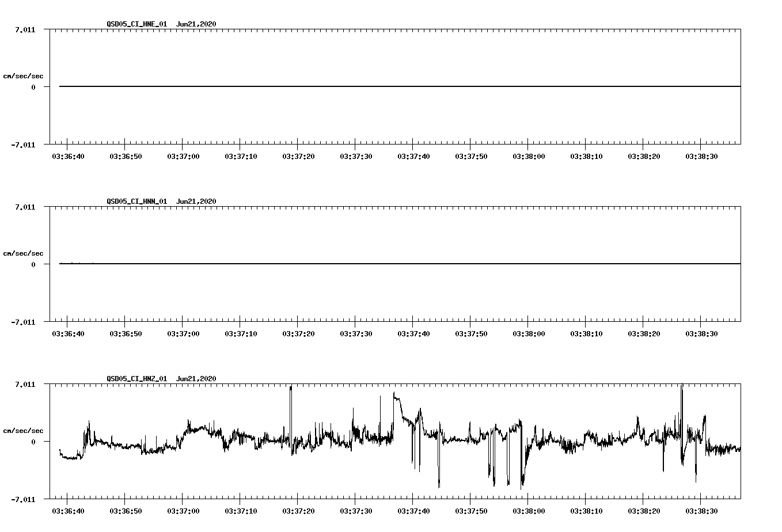
Task: Select the 03:37:30 tick label under HNN plot
Action: point(356,333)
